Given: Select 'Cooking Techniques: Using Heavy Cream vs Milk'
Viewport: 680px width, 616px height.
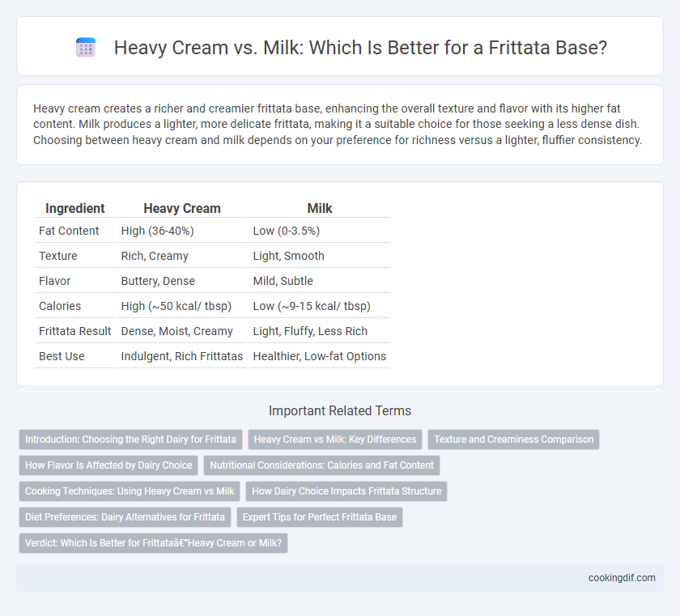Looking at the screenshot, I should [130, 491].
